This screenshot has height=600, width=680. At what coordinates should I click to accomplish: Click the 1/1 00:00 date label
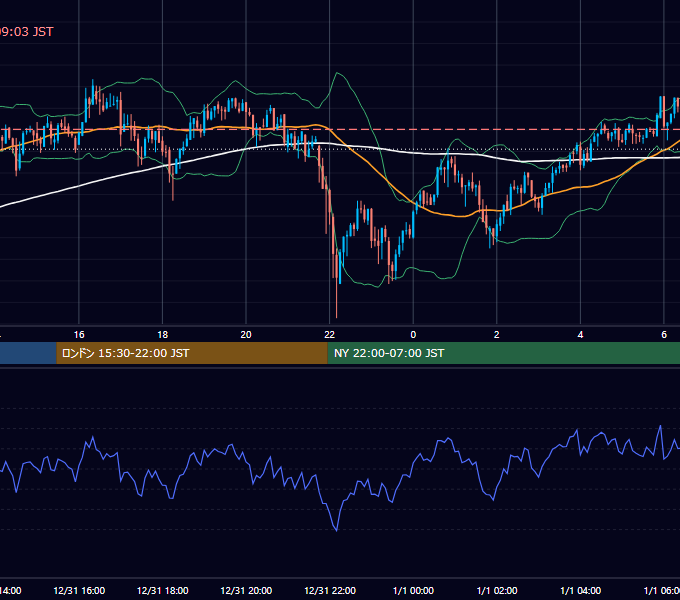pyautogui.click(x=413, y=591)
